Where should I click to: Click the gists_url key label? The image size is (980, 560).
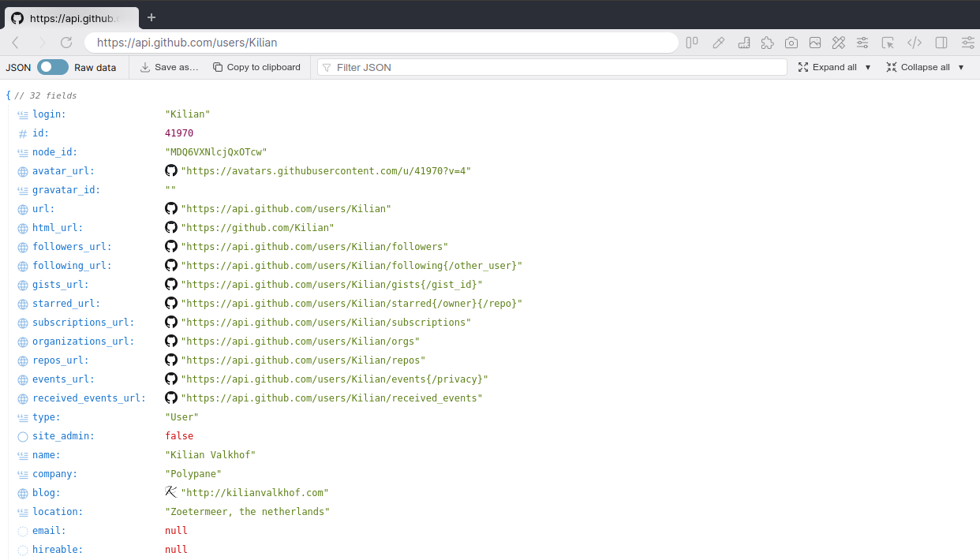(x=61, y=285)
